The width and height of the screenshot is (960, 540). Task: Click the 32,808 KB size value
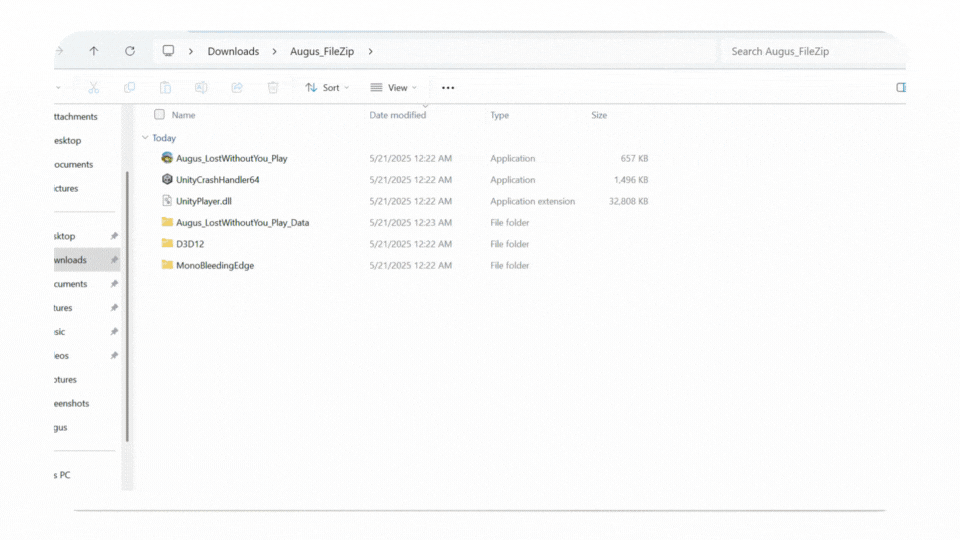628,201
